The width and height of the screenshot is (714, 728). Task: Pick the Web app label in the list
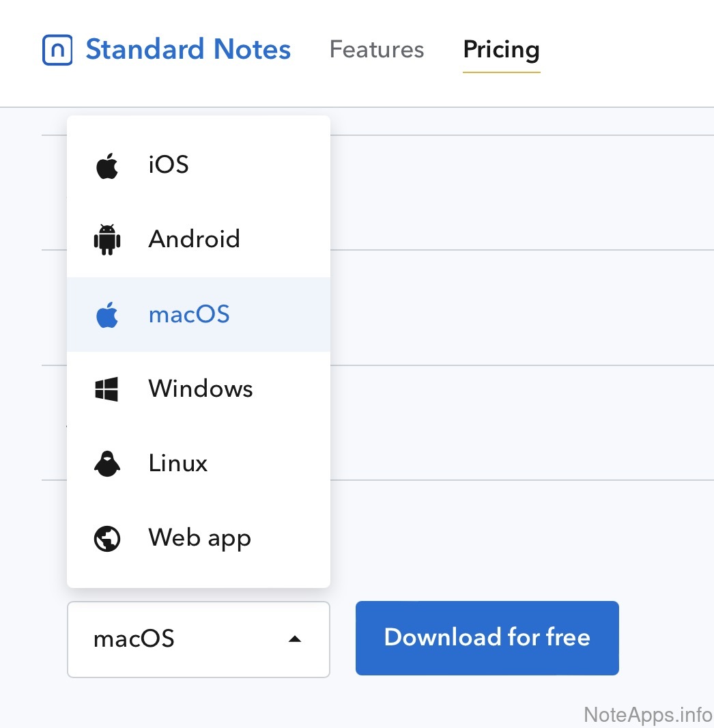(200, 538)
